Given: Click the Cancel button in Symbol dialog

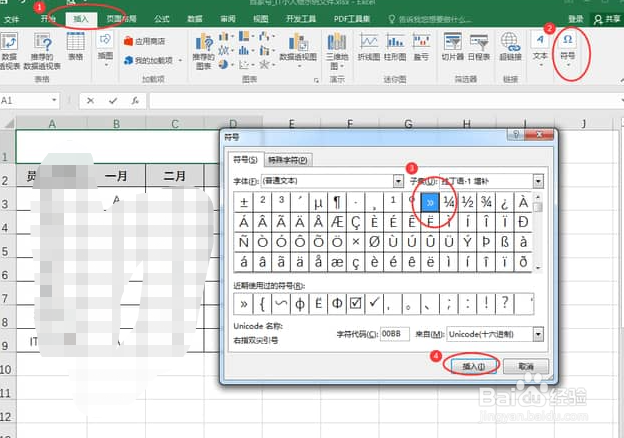Looking at the screenshot, I should pos(526,366).
